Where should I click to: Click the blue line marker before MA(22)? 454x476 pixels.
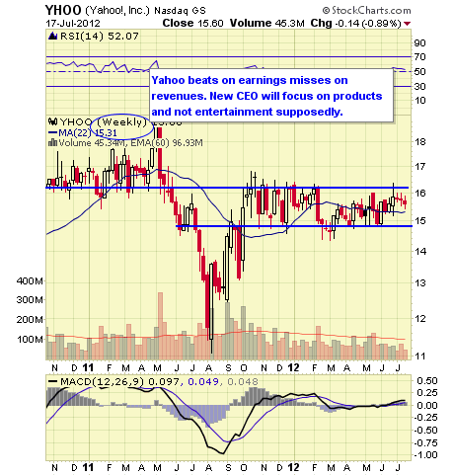[x=52, y=133]
